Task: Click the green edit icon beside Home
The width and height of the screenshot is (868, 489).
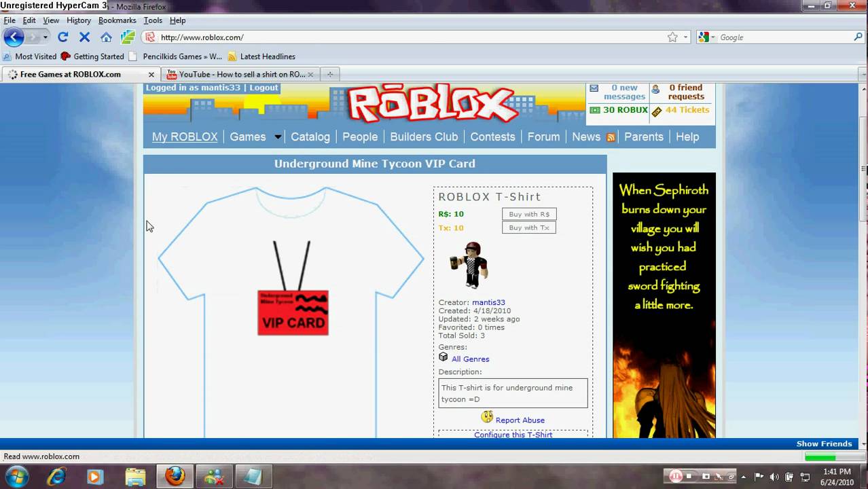Action: click(x=128, y=37)
